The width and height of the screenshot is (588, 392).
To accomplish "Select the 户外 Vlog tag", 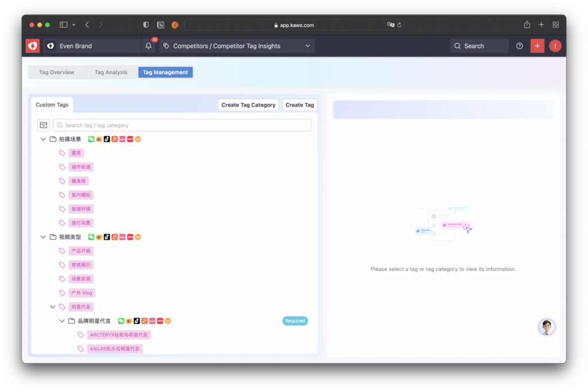I will pyautogui.click(x=82, y=293).
